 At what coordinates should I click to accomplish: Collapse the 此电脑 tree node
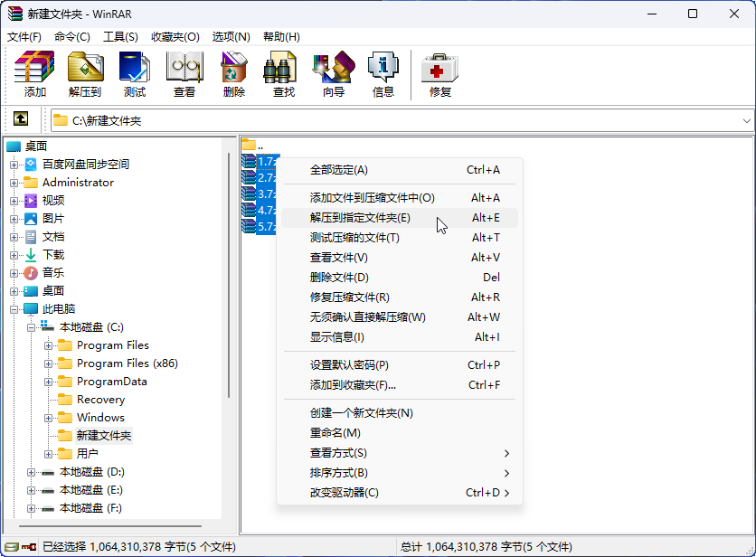click(x=14, y=309)
